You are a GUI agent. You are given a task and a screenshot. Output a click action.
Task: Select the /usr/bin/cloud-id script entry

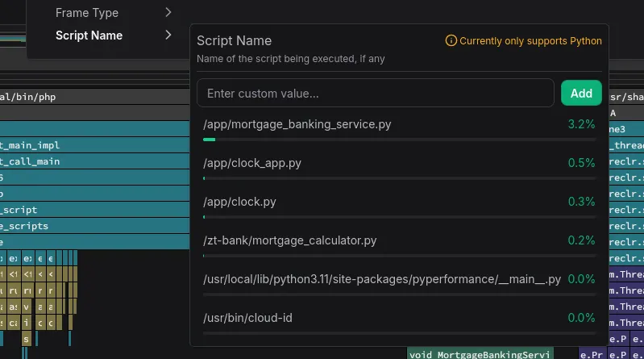(x=247, y=318)
